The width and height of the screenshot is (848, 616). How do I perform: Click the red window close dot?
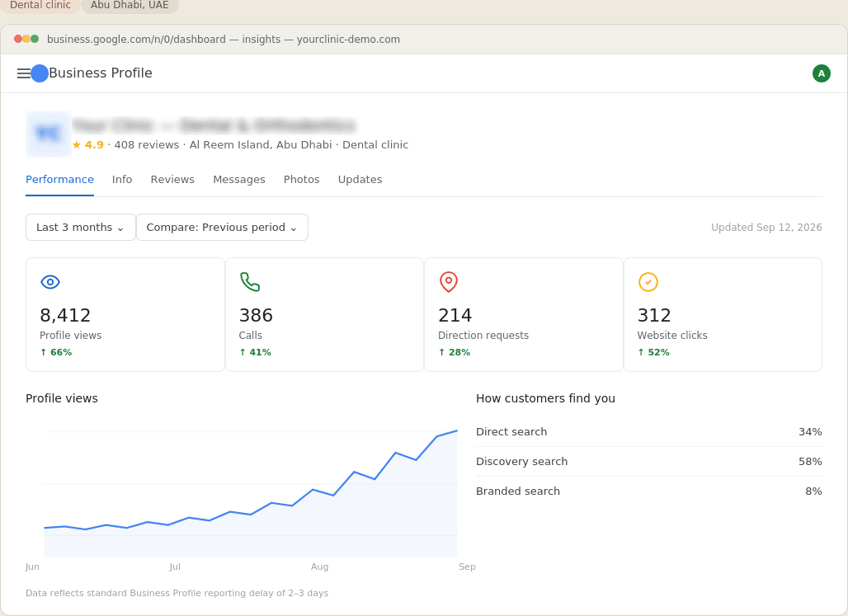point(18,39)
